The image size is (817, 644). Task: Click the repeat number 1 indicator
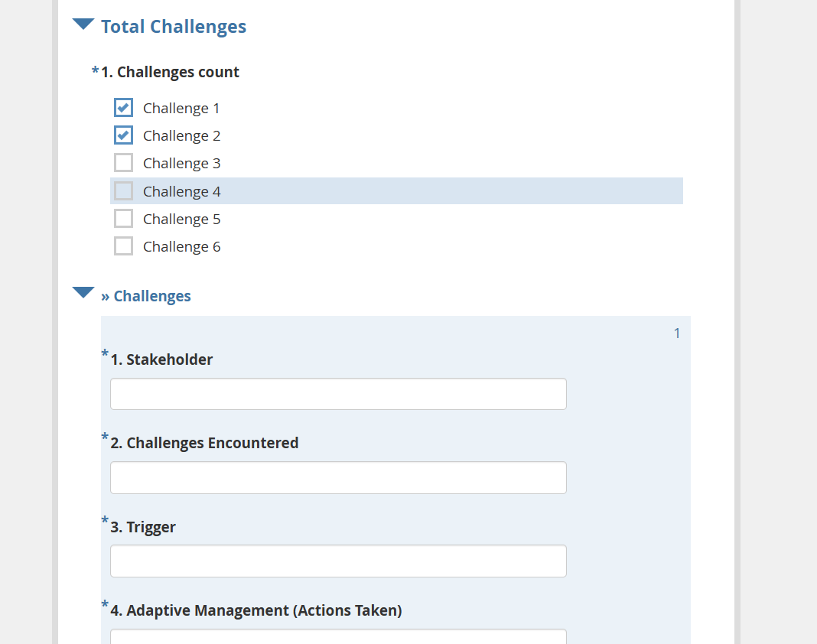(x=676, y=333)
